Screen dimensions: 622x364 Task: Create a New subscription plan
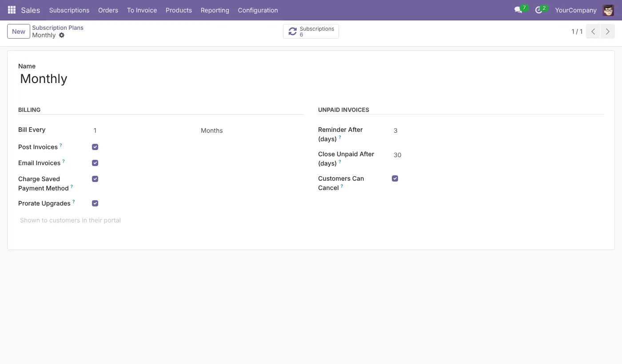(19, 32)
